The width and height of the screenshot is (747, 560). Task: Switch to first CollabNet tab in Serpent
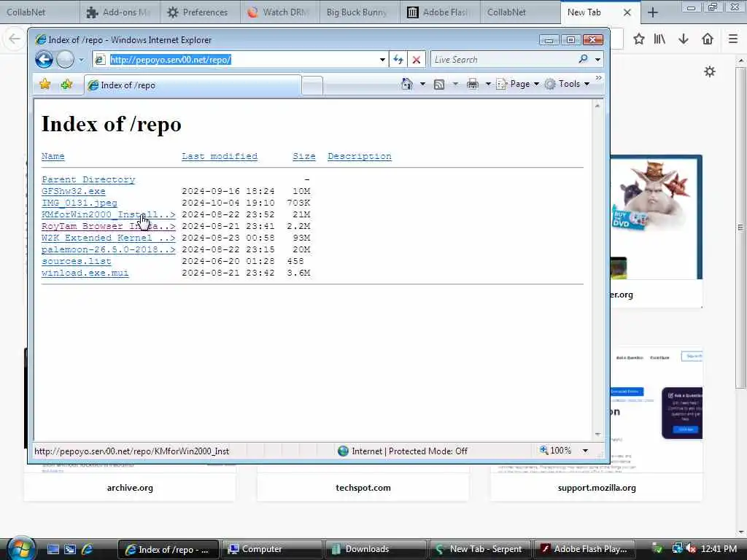39,12
